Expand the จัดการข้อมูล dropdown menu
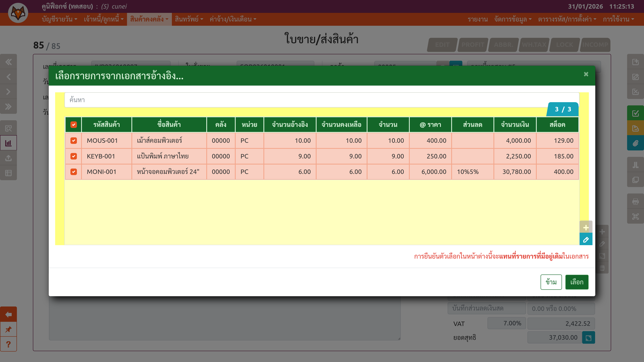 [x=513, y=19]
